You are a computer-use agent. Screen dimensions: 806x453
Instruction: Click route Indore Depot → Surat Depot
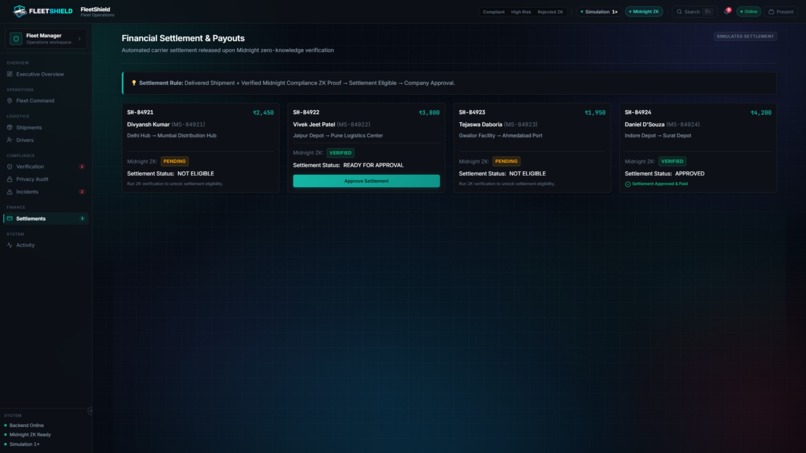click(658, 136)
